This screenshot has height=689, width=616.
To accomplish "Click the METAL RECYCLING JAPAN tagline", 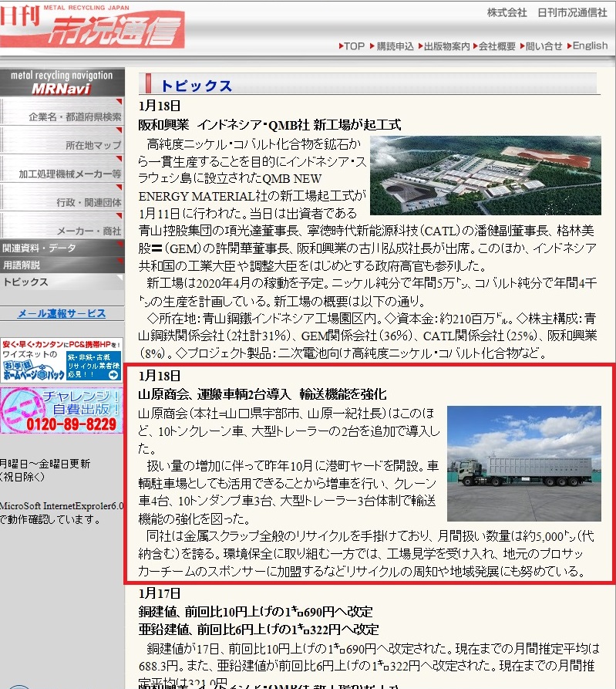I will click(x=86, y=8).
